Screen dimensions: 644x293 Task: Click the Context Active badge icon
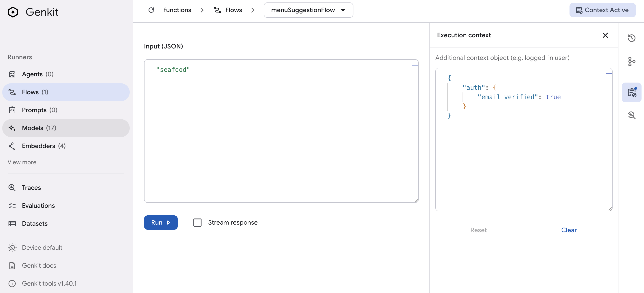[x=579, y=10]
